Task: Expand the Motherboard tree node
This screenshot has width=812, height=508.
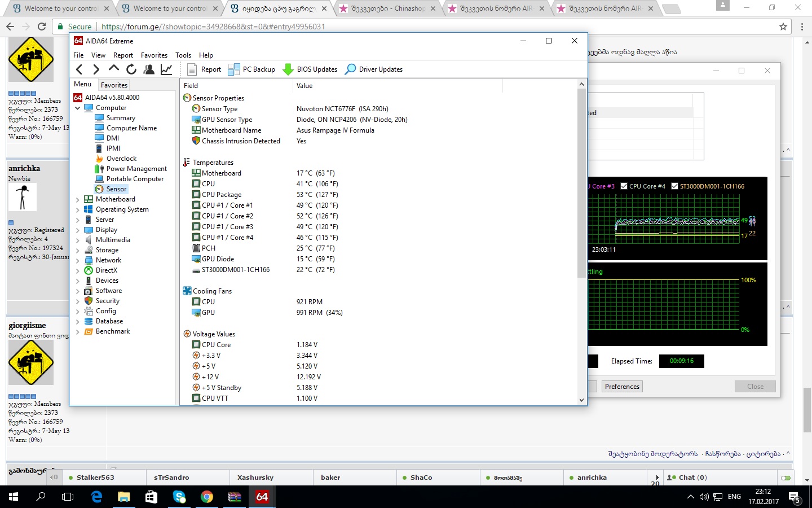Action: coord(78,199)
